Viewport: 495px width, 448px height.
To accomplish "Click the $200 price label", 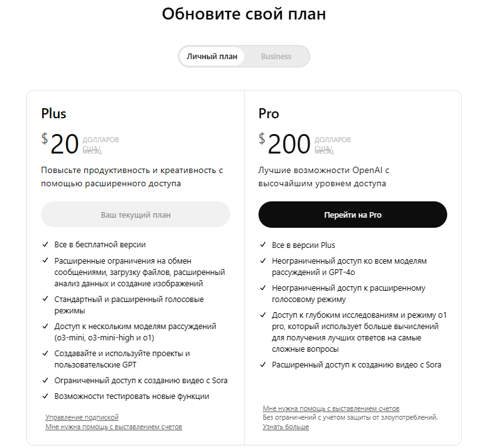I will click(x=285, y=143).
